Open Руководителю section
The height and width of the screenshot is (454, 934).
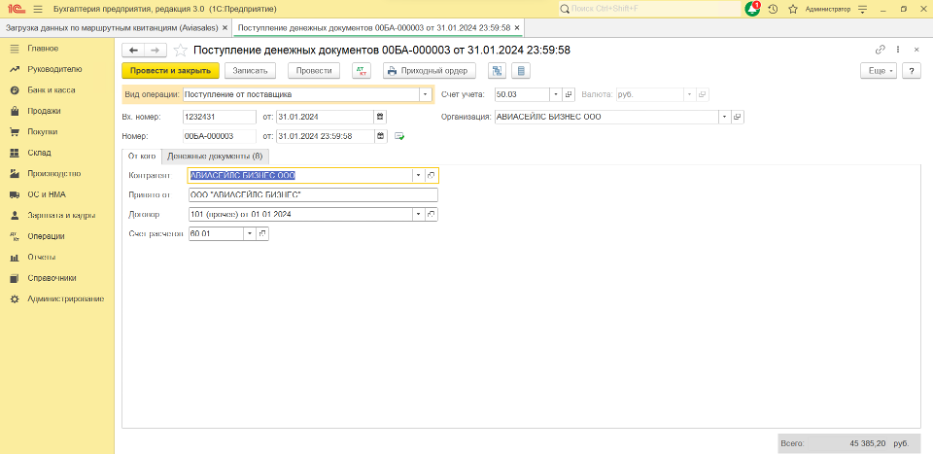click(x=55, y=69)
